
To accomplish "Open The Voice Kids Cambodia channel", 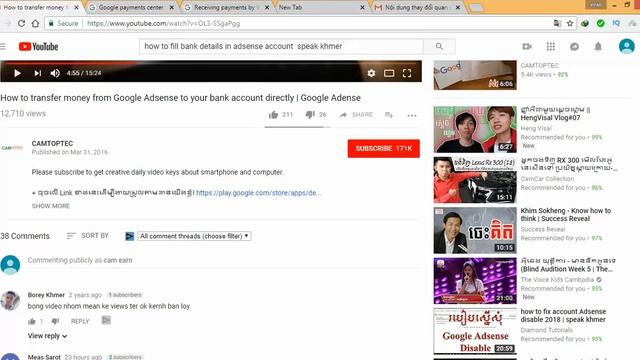I will pos(557,280).
